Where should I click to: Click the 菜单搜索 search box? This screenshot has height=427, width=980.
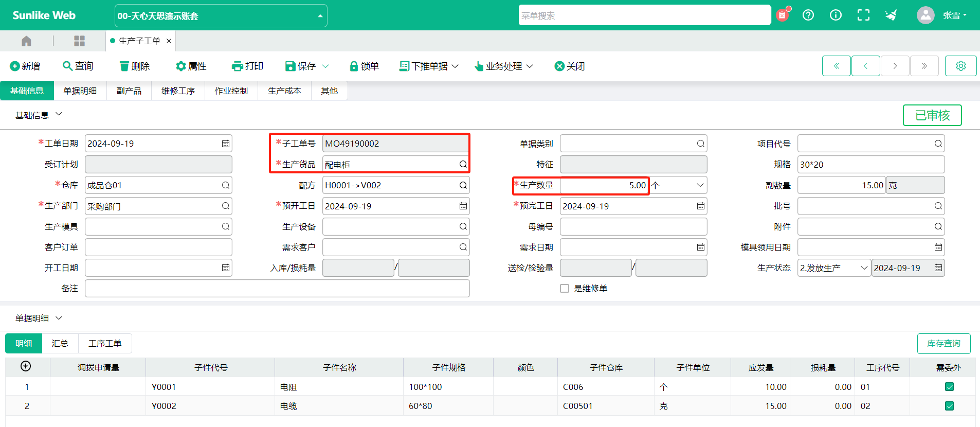pyautogui.click(x=644, y=15)
